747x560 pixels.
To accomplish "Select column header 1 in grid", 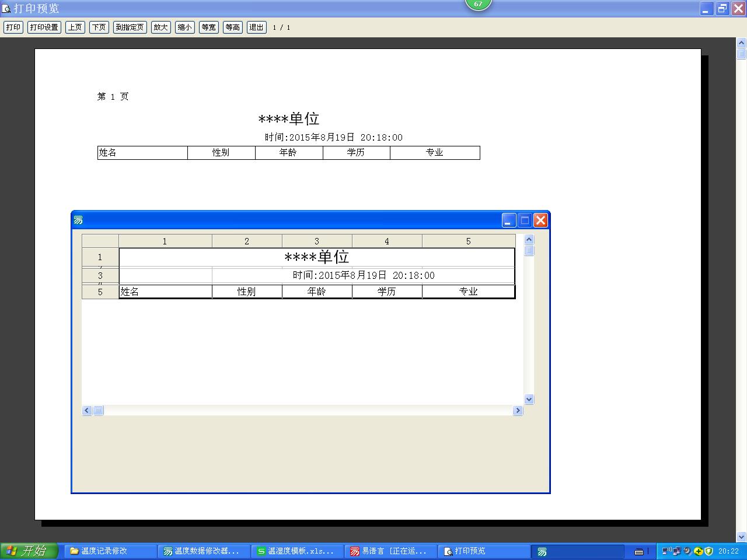I will tap(165, 242).
